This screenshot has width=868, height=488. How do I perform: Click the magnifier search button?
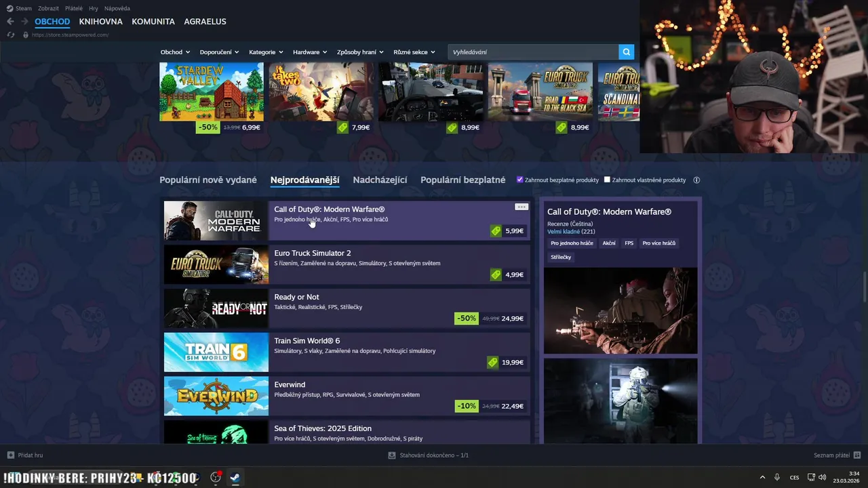pos(627,52)
